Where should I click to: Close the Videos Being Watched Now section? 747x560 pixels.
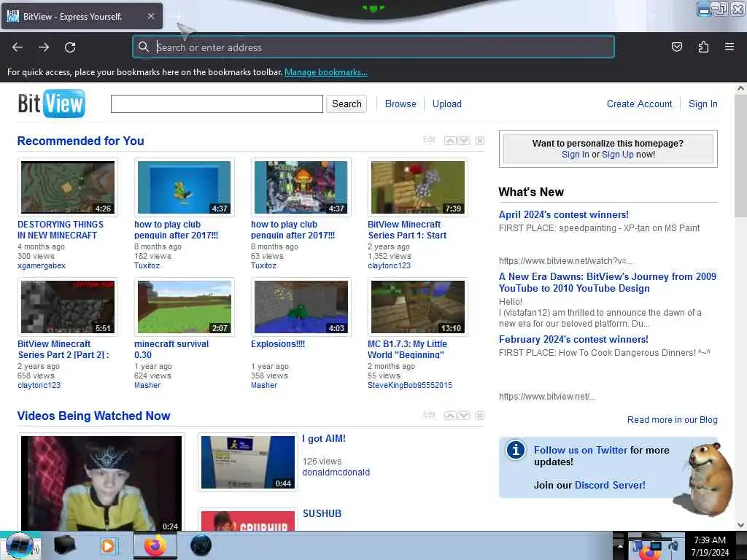[480, 415]
